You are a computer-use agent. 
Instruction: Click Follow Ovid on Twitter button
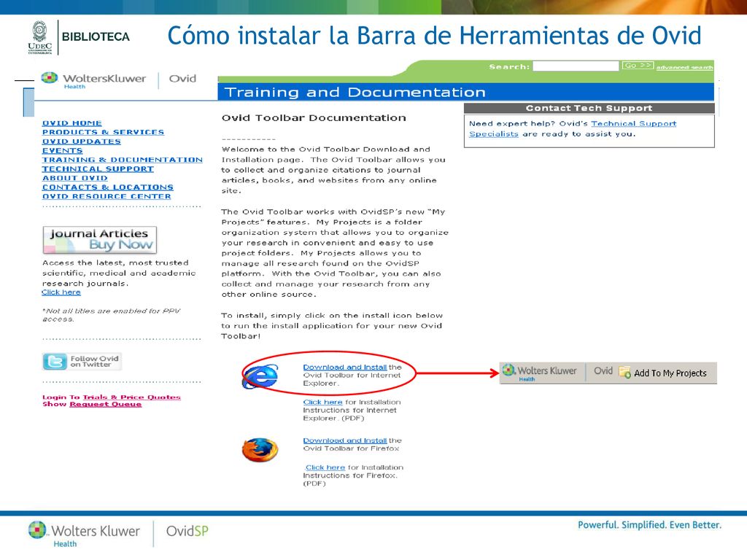tap(82, 362)
